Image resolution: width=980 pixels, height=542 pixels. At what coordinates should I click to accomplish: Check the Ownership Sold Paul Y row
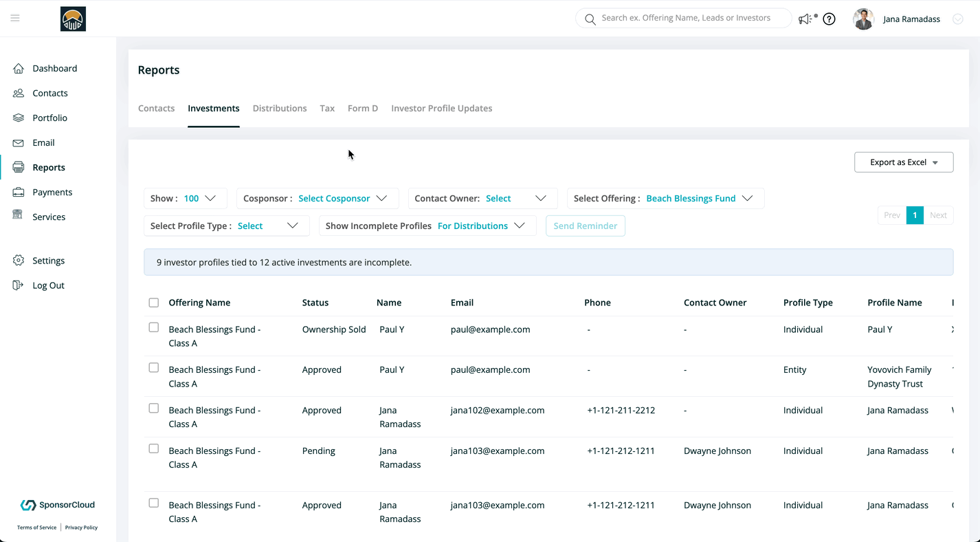(x=154, y=327)
